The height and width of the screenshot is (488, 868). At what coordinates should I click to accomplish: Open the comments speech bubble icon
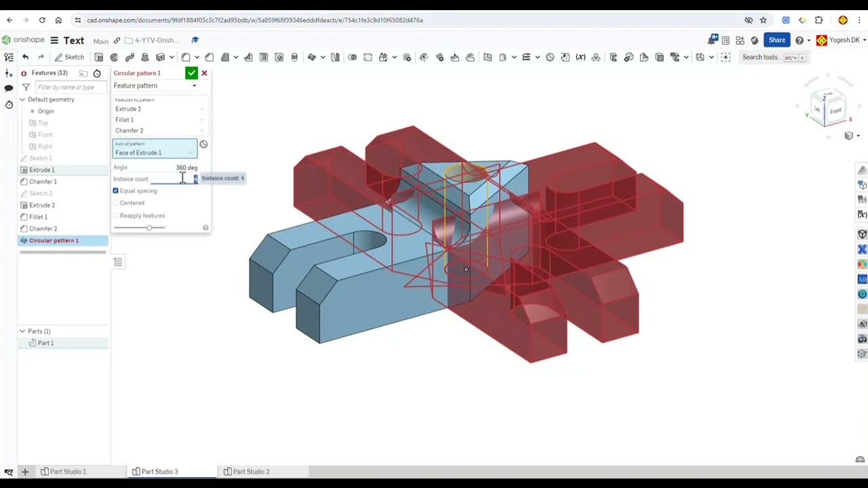point(9,88)
